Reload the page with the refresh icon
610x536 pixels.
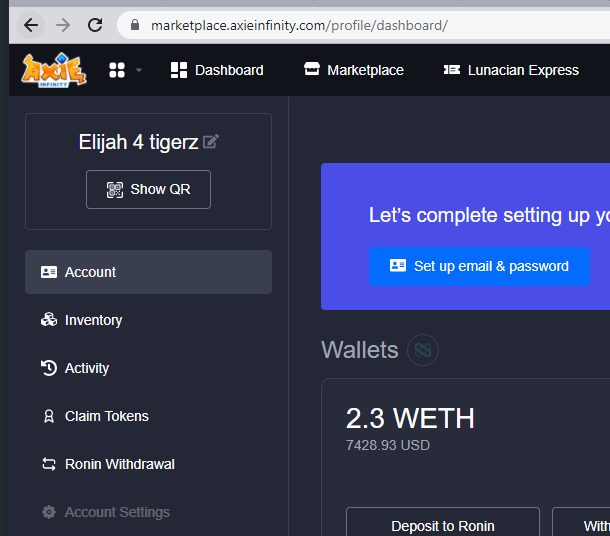[95, 25]
